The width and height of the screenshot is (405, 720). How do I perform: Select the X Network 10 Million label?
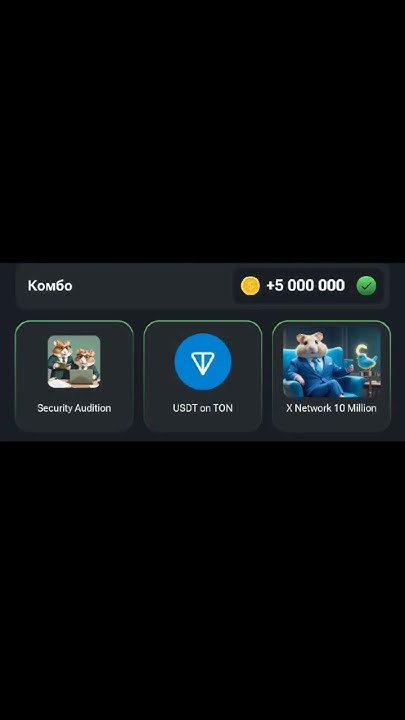click(332, 408)
